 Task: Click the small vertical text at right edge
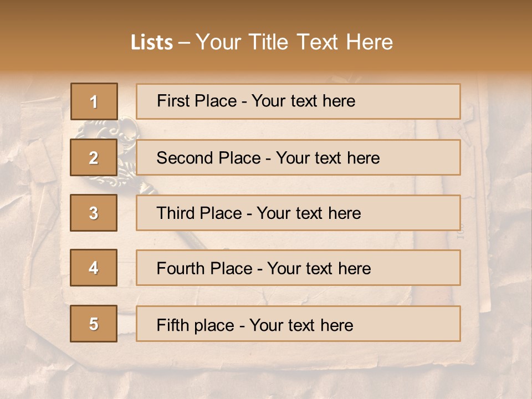(459, 231)
